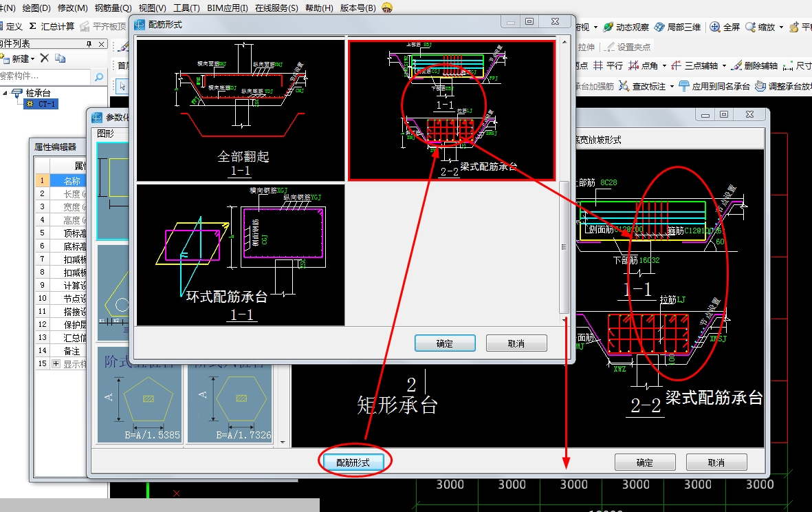Viewport: 812px width, 512px height.
Task: Click the 调整承台放坡 hand icon
Action: 760,86
